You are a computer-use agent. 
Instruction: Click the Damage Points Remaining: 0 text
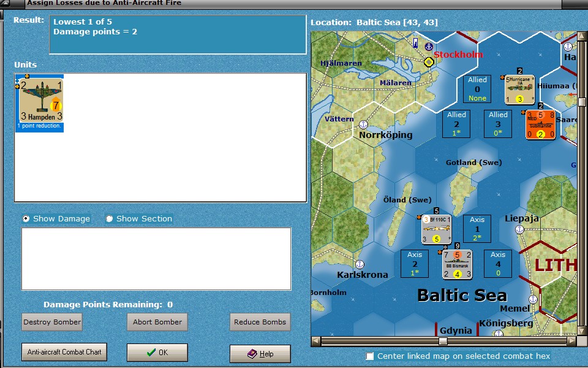click(108, 305)
